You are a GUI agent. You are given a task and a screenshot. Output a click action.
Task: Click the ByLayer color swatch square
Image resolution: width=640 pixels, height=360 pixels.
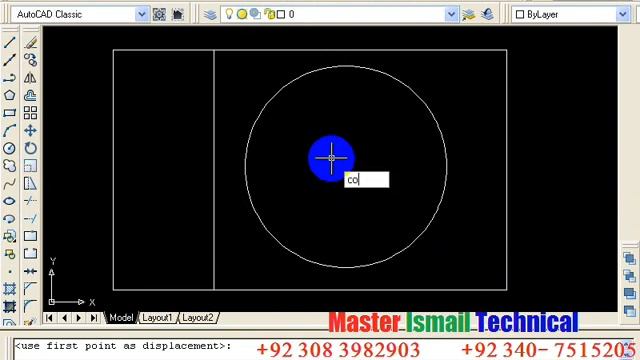coord(520,15)
